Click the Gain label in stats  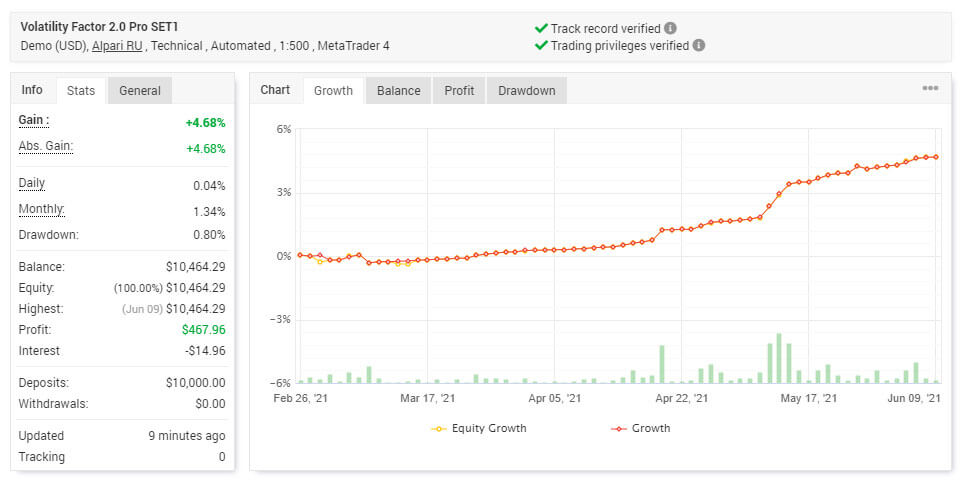[34, 120]
